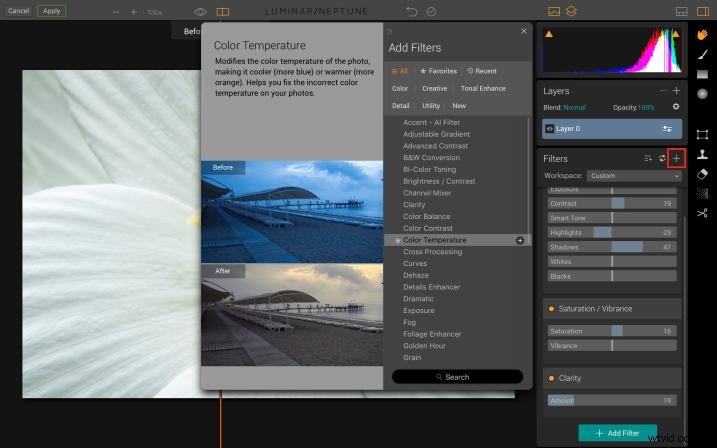
Task: Select the Detail category tab
Action: pos(401,106)
